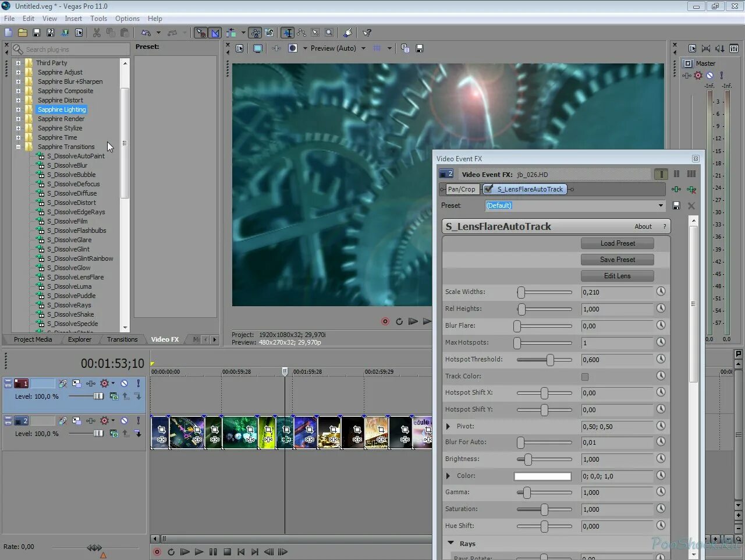Click the Track Color checkbox in the effect panel

pyautogui.click(x=585, y=376)
